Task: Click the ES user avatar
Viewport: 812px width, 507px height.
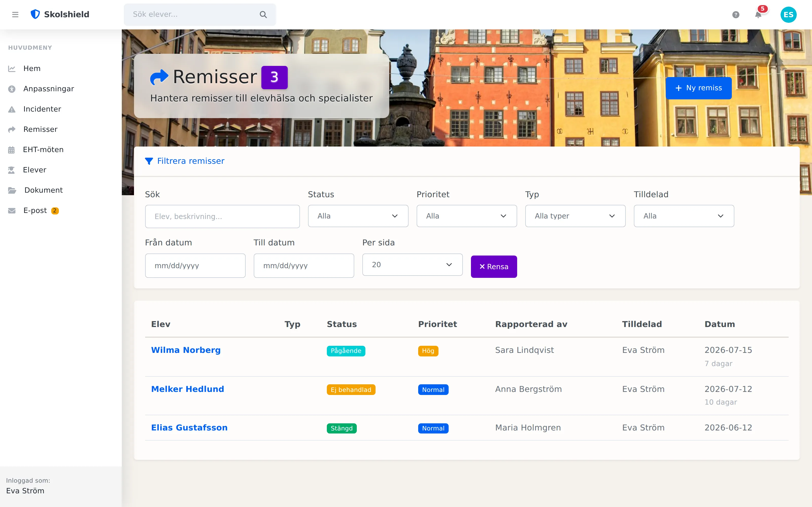Action: (788, 14)
